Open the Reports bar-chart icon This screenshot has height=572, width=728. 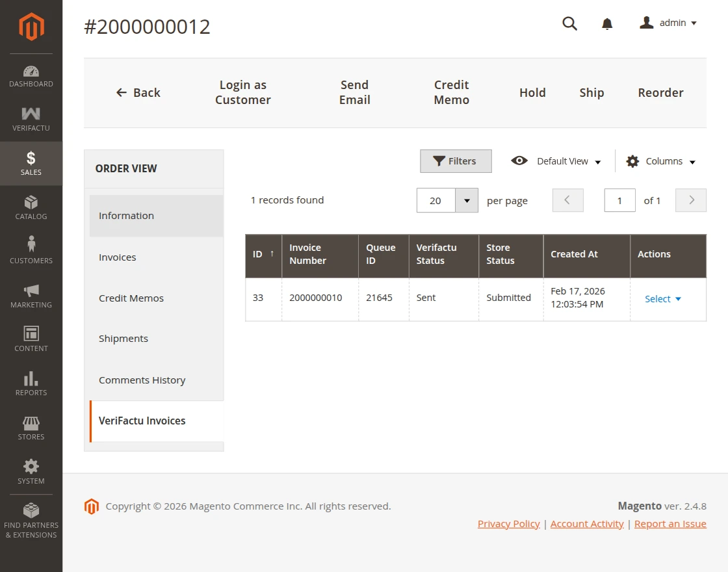(31, 378)
